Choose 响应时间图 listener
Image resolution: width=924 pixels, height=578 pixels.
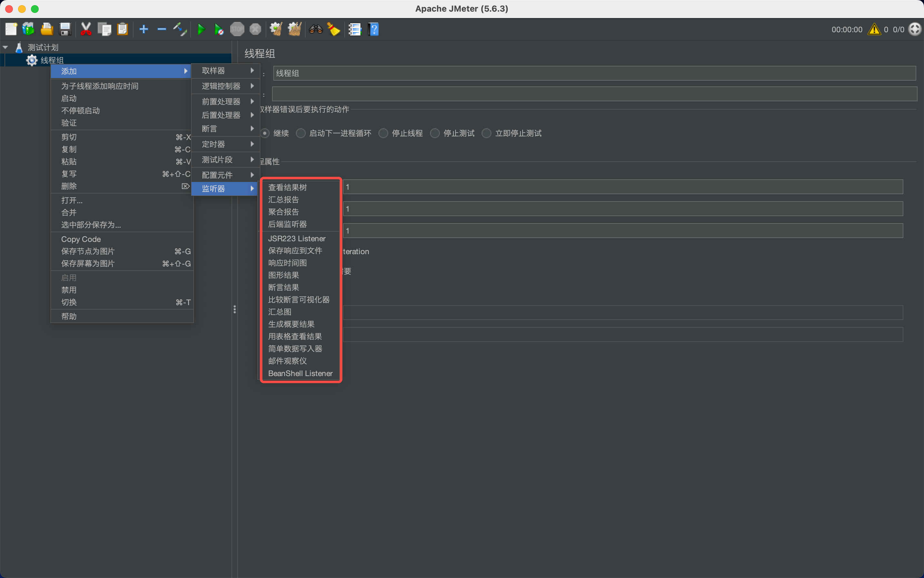301,263
